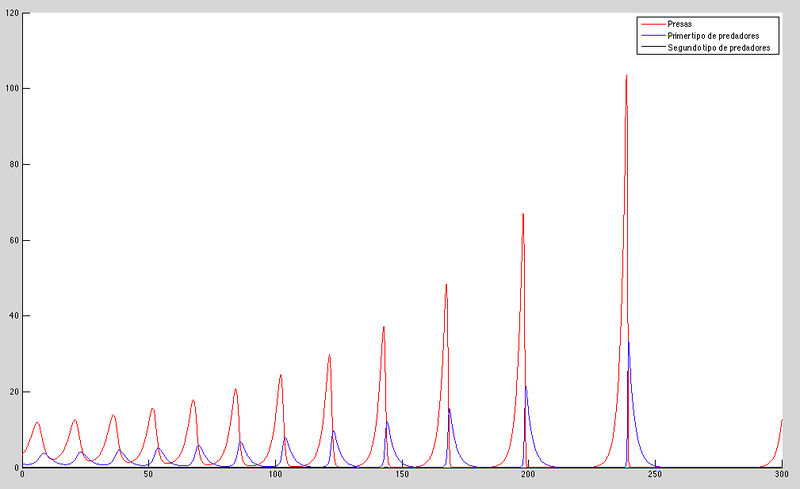Click the x-axis tick label 150
Image resolution: width=800 pixels, height=489 pixels.
coord(401,475)
